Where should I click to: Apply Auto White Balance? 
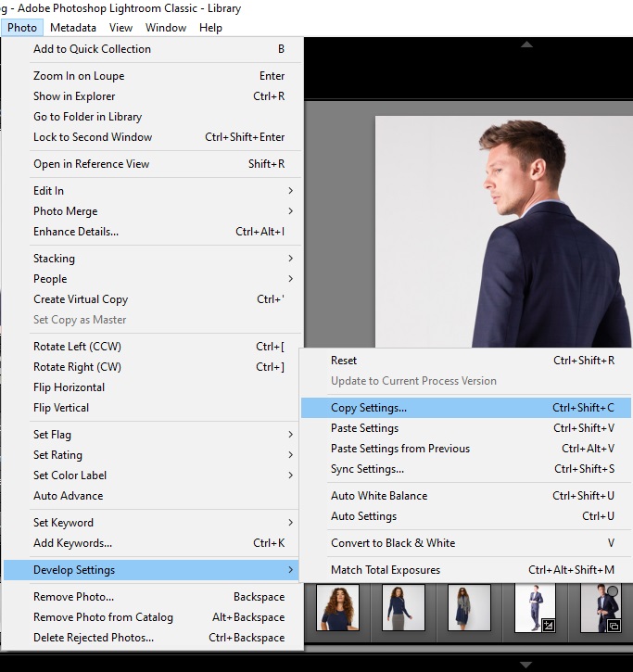(x=466, y=496)
